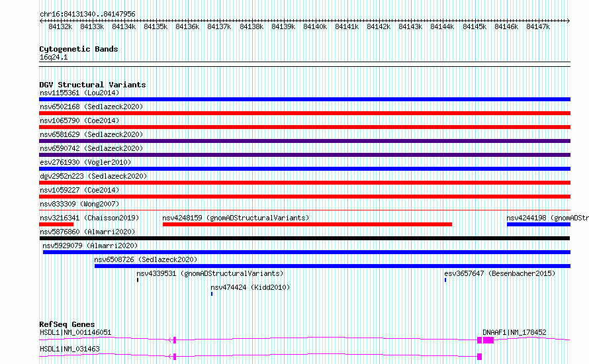Click the short red bar under nsv3216341
The image size is (589, 364).
(x=56, y=224)
